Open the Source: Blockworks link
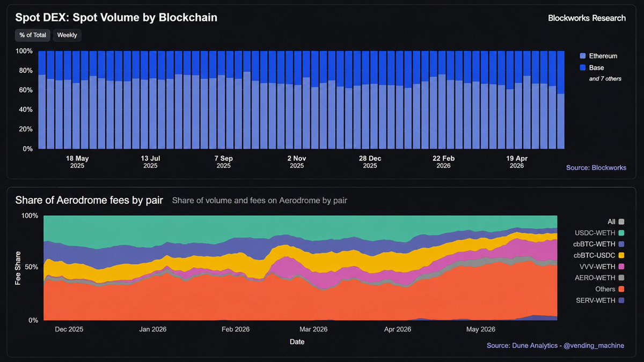 tap(596, 168)
